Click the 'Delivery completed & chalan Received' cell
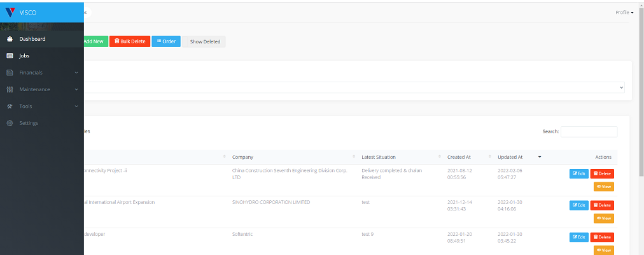Screen dimensions: 644x255 pos(392,174)
